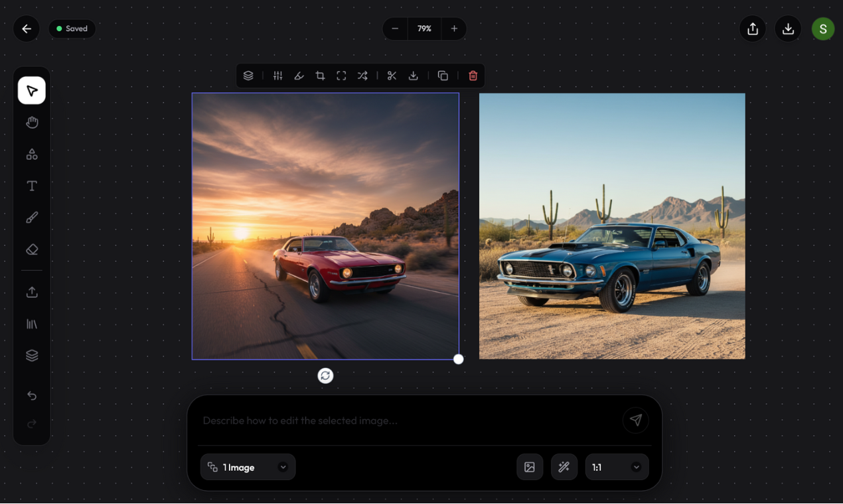This screenshot has height=504, width=843.
Task: Click the adjustments sliders icon
Action: pos(277,76)
